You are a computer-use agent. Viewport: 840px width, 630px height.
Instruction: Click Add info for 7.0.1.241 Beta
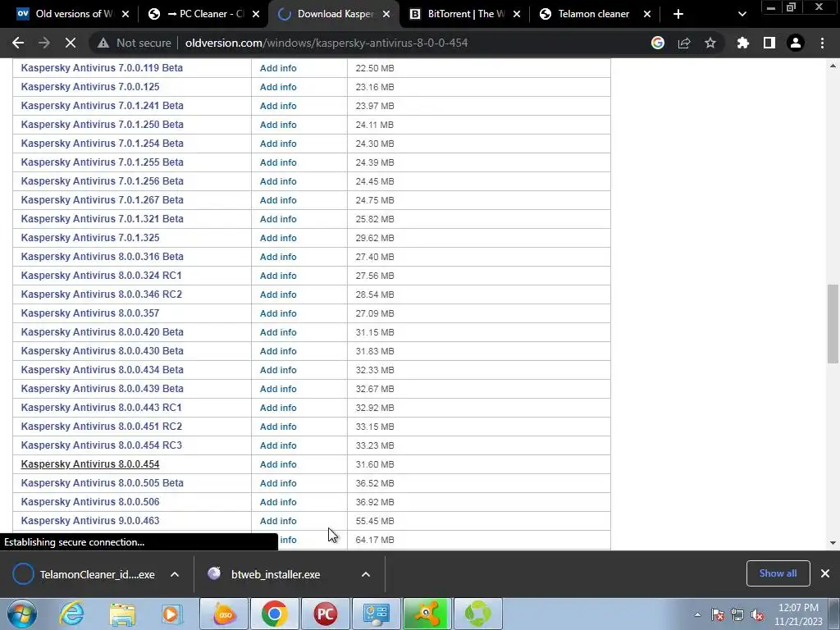click(278, 106)
